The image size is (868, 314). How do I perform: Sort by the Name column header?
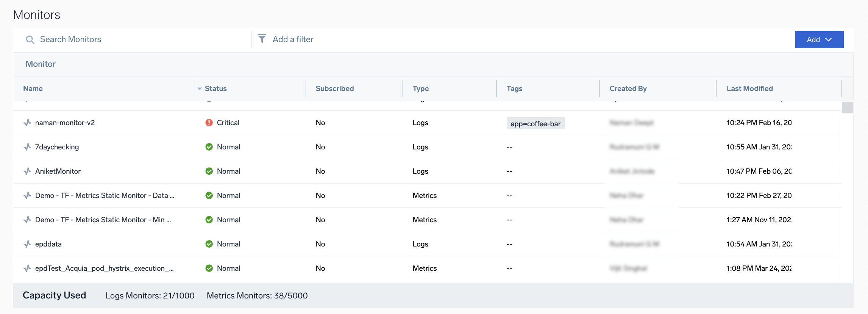pyautogui.click(x=33, y=88)
